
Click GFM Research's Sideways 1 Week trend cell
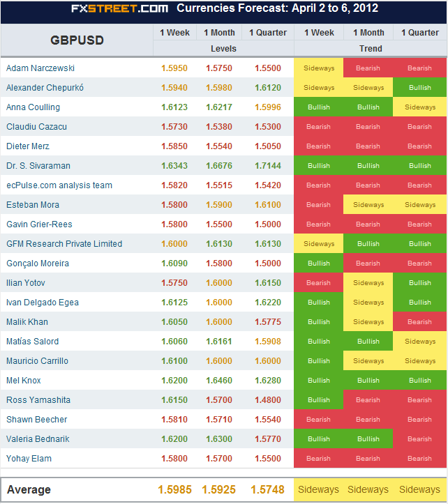click(319, 244)
